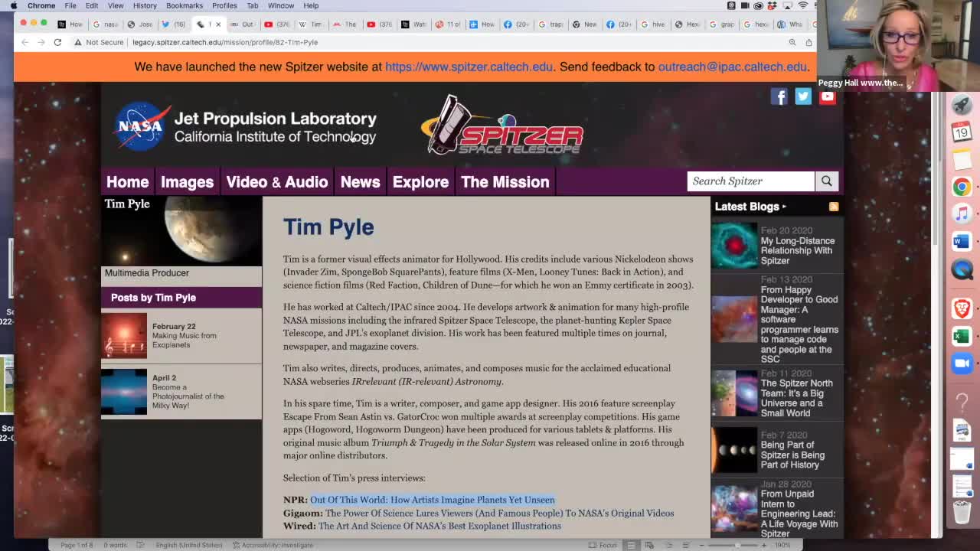Open Launchpad rocket in the Dock
The image size is (980, 551).
[x=962, y=105]
